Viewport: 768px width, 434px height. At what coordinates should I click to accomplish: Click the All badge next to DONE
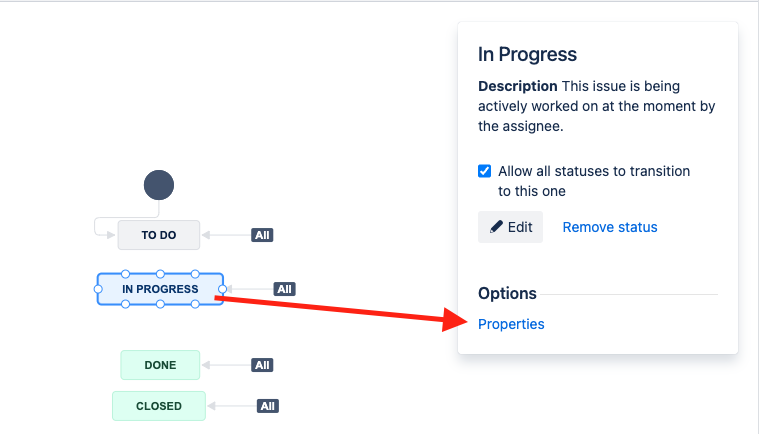click(x=262, y=365)
